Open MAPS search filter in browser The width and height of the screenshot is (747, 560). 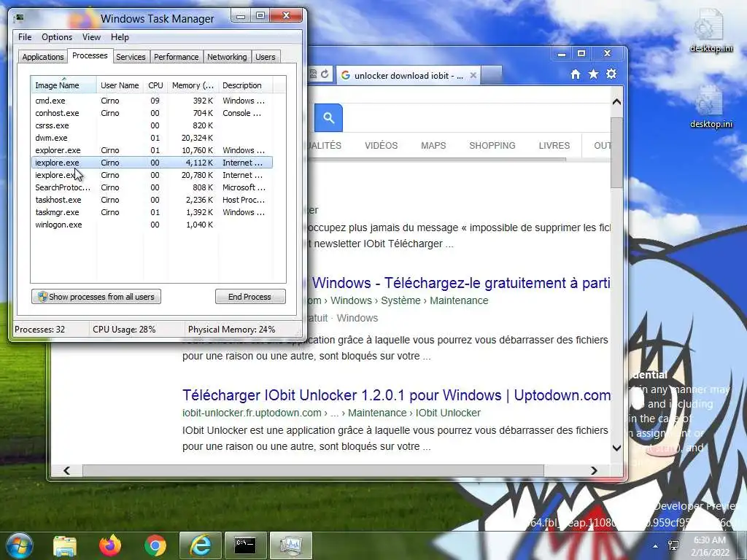433,145
